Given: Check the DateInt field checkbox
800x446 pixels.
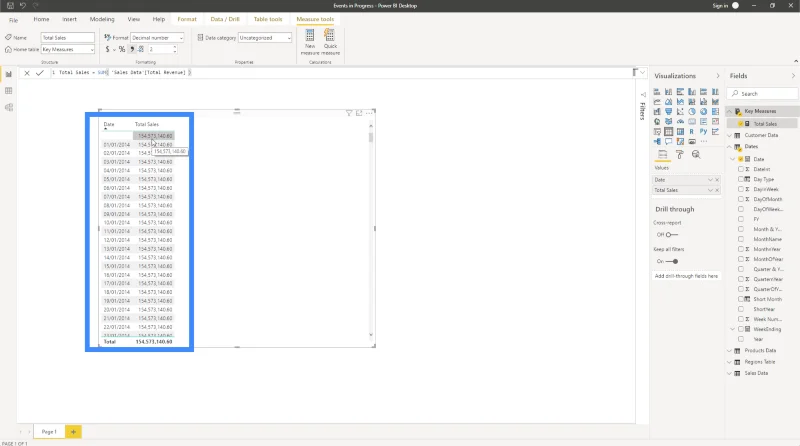Looking at the screenshot, I should 741,169.
